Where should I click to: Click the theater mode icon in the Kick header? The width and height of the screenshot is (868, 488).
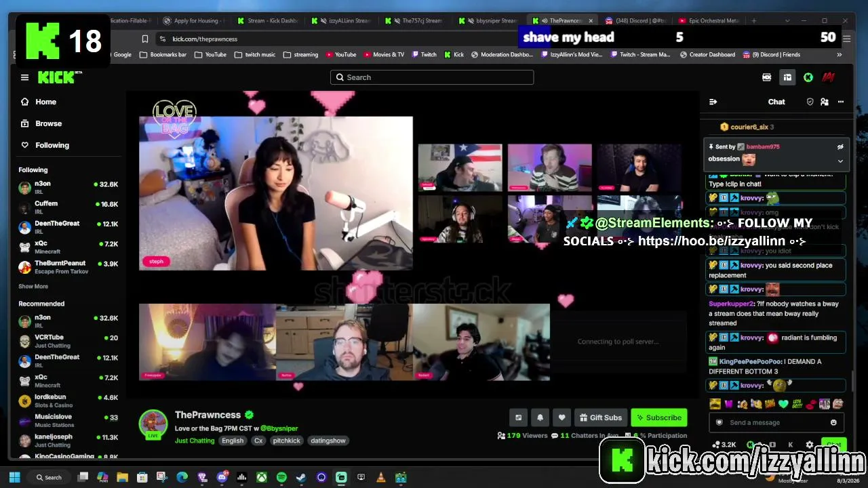(766, 77)
